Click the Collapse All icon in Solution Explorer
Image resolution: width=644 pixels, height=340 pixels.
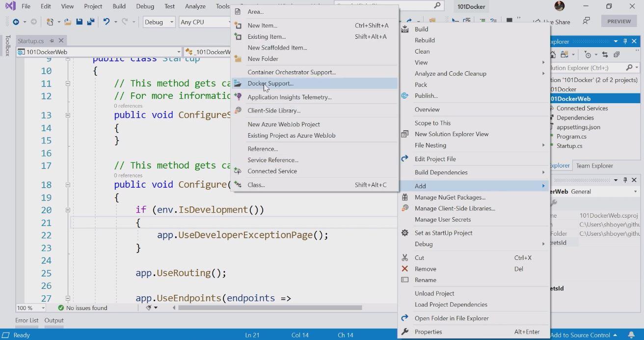tap(617, 55)
